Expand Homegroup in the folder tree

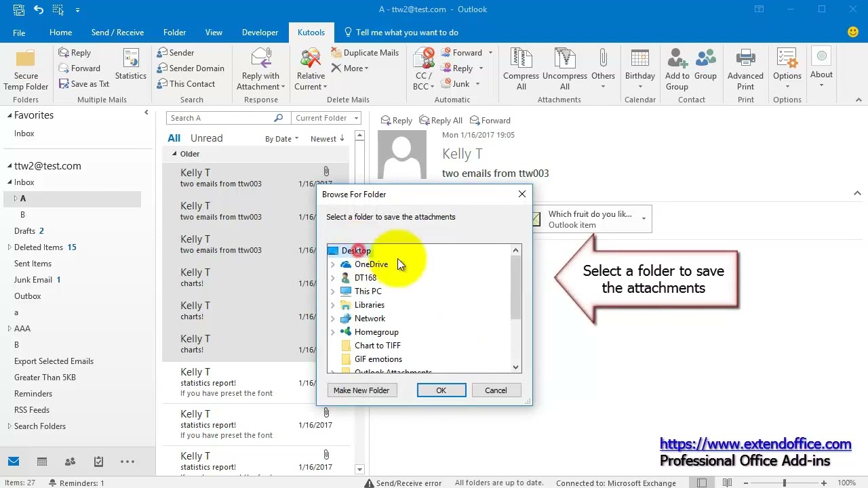333,332
